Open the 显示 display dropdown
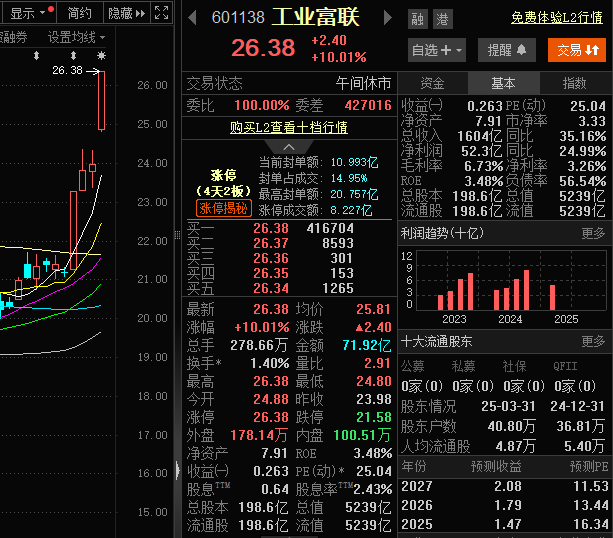The height and width of the screenshot is (538, 613). 29,13
